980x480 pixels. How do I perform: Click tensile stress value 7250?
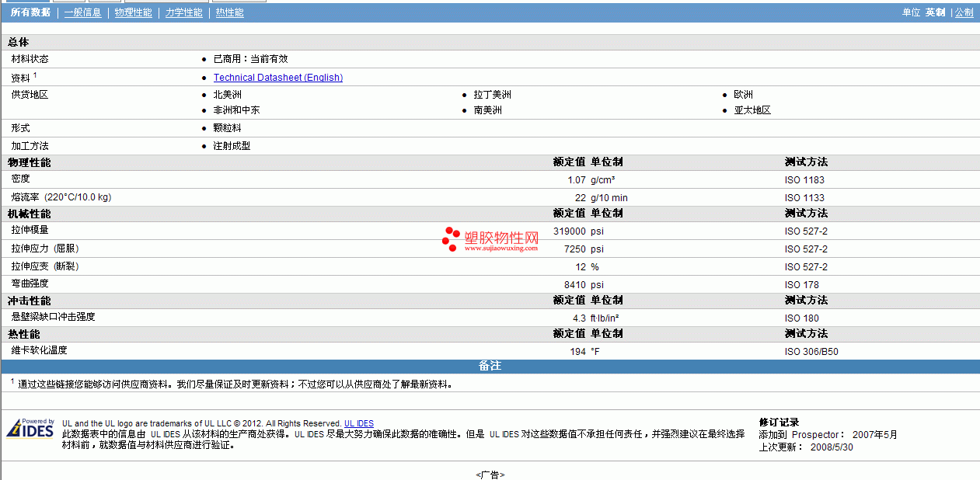pyautogui.click(x=575, y=249)
